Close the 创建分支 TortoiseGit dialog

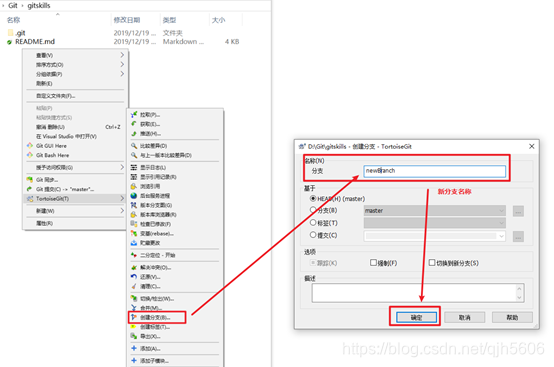point(531,146)
